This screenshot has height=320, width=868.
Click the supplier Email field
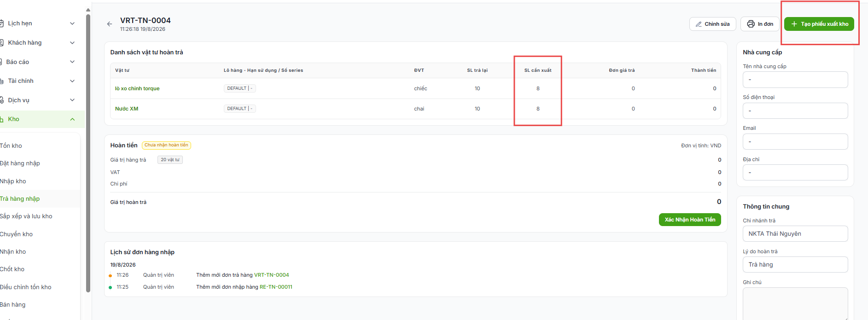point(795,142)
